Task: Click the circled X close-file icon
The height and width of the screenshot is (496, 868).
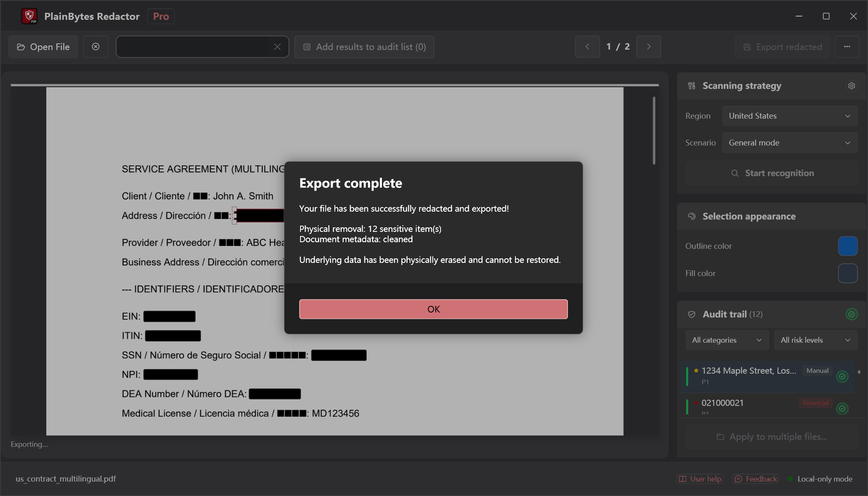Action: pyautogui.click(x=95, y=47)
